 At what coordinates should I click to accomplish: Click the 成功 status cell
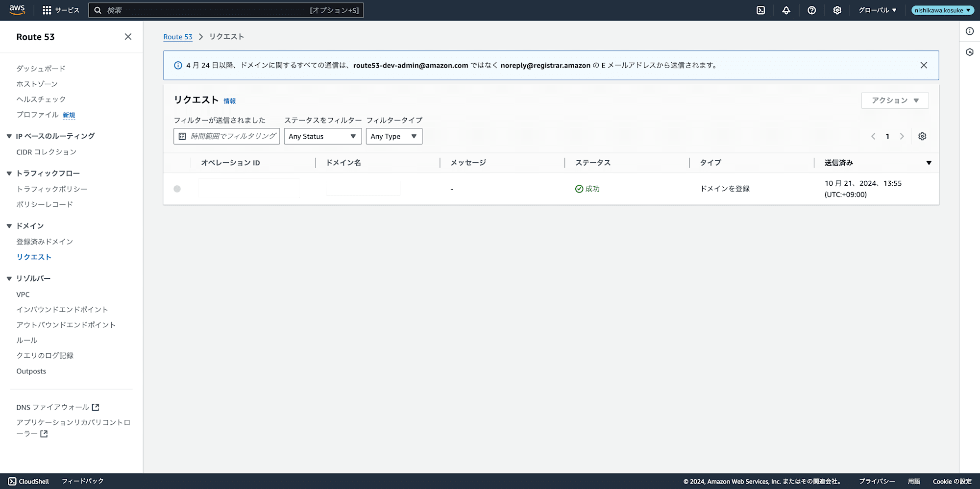coord(588,189)
